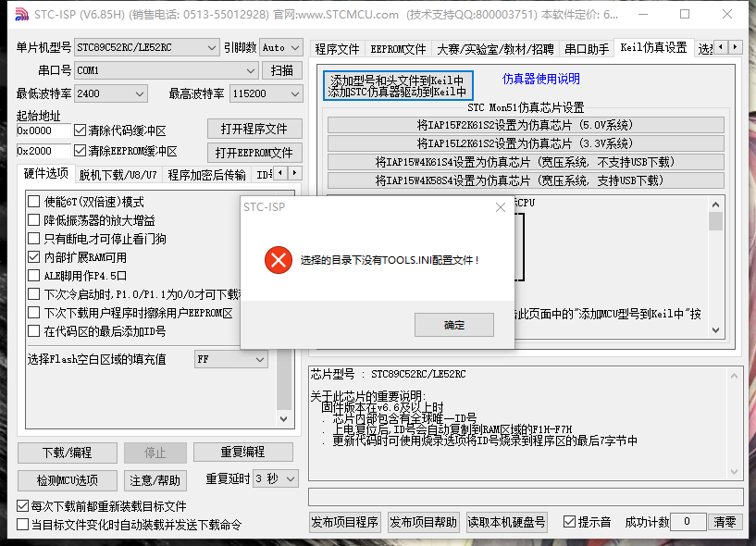The width and height of the screenshot is (756, 546).
Task: Open the 单片机型号 dropdown STC89C52RC/LE52RC
Action: coord(146,48)
